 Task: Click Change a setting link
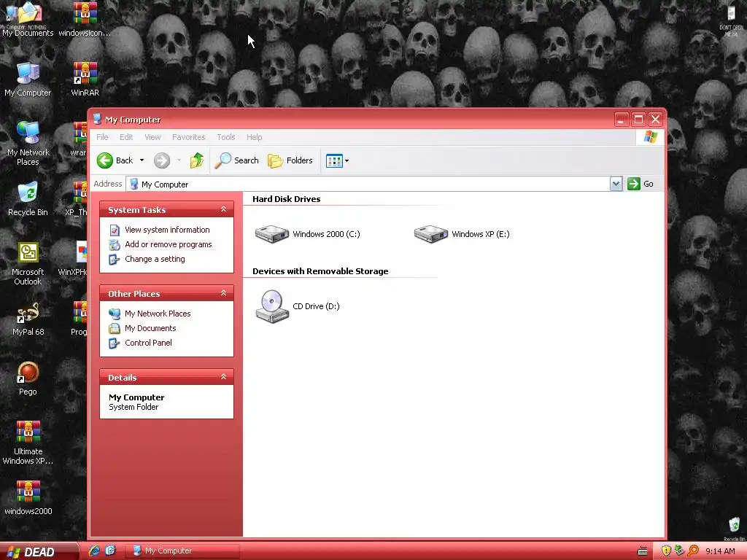click(x=155, y=259)
